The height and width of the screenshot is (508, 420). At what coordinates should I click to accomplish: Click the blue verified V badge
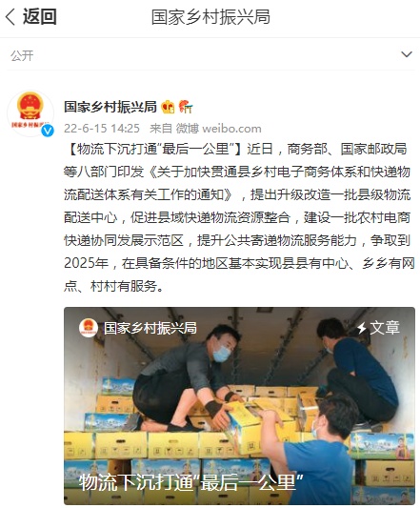click(x=48, y=131)
